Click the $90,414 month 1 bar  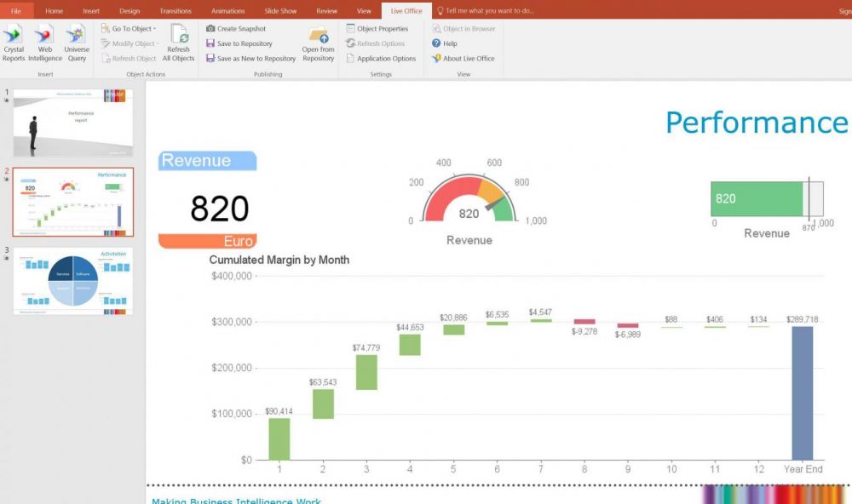click(x=279, y=438)
